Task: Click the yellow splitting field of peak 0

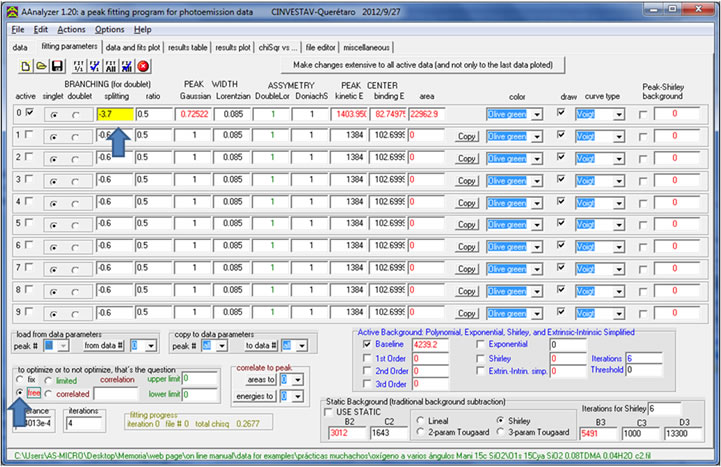Action: pos(114,114)
